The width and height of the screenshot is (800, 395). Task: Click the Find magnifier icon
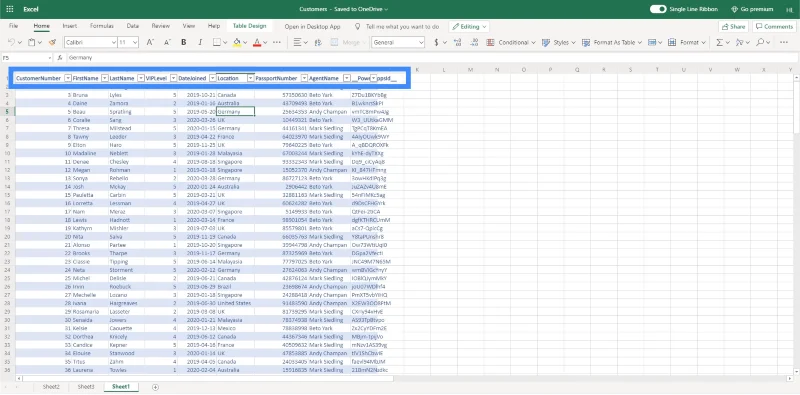[760, 42]
